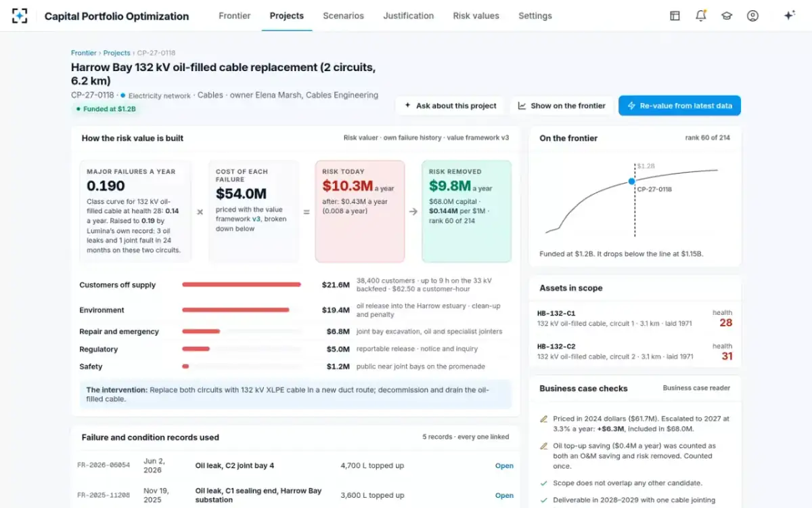Click the Risk valuer framework v3 caption
Image resolution: width=812 pixels, height=508 pixels.
pyautogui.click(x=426, y=137)
